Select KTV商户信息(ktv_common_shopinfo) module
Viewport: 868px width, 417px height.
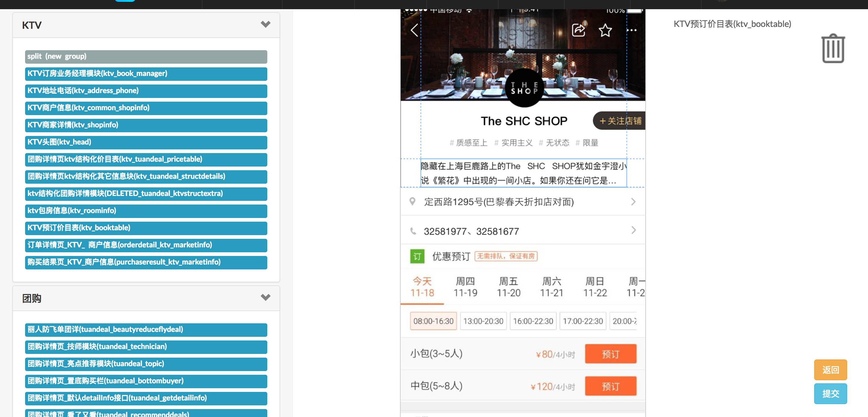pos(146,108)
